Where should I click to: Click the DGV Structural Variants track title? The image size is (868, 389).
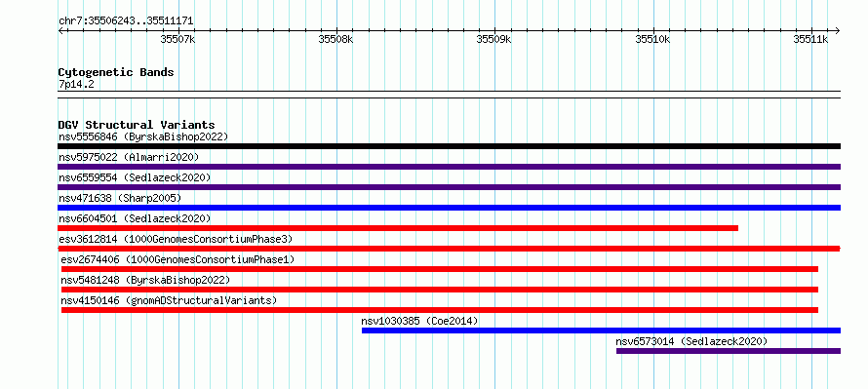pyautogui.click(x=137, y=125)
